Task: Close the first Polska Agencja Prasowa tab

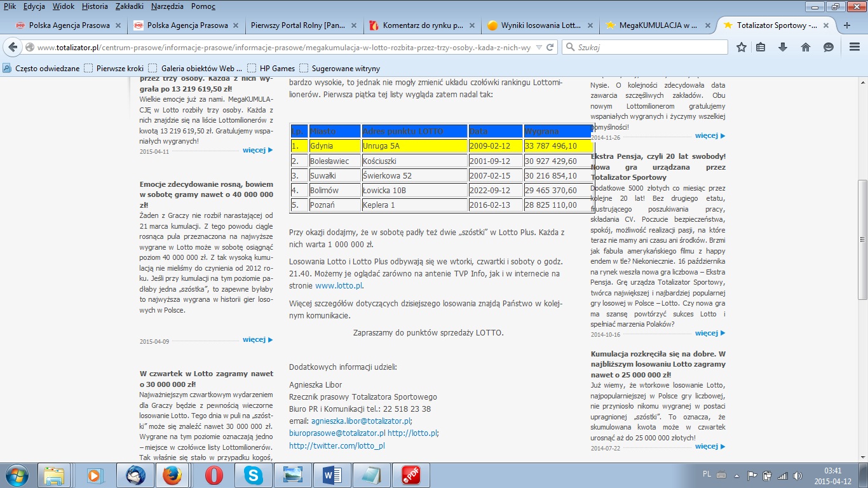Action: (117, 26)
